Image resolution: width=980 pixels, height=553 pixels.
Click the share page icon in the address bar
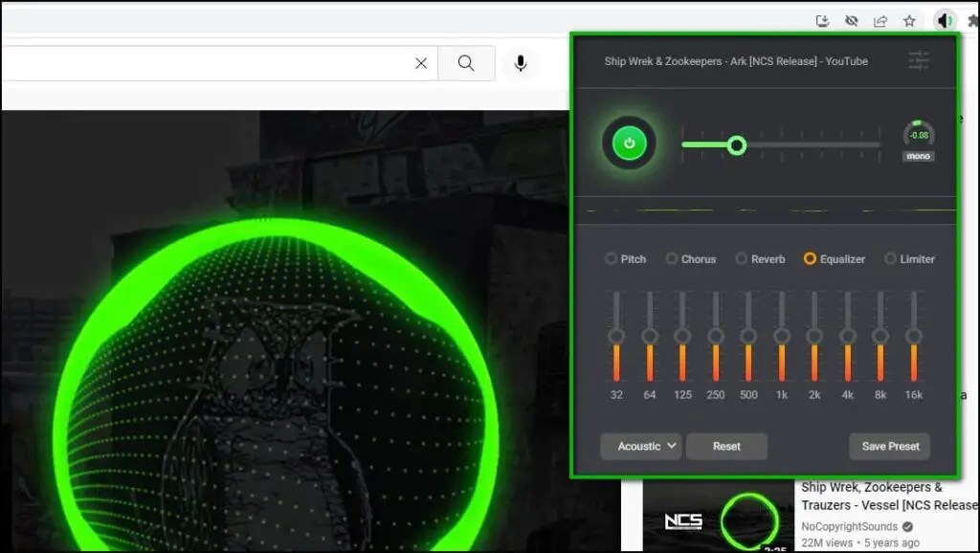[x=880, y=21]
